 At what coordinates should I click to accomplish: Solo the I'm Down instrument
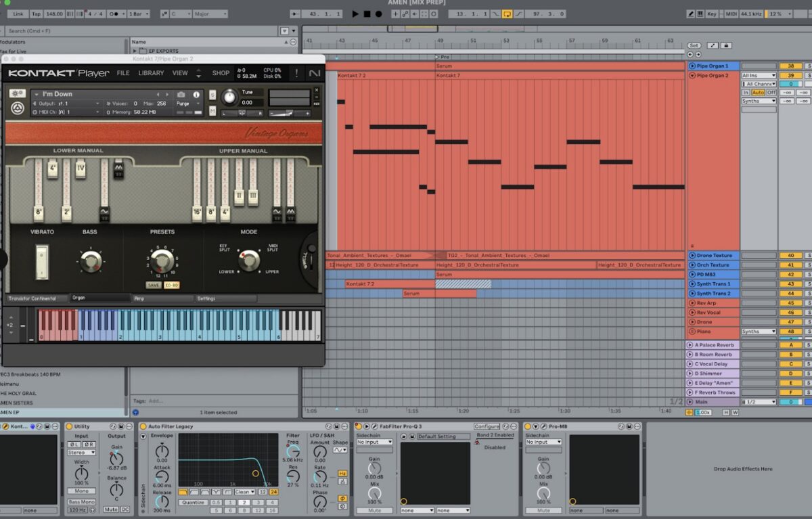point(212,94)
